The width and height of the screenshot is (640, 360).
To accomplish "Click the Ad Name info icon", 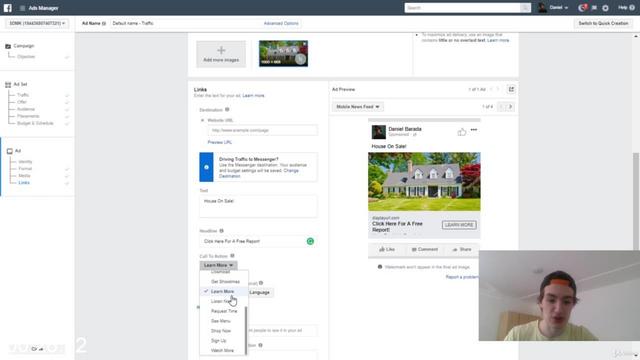I will 104,24.
